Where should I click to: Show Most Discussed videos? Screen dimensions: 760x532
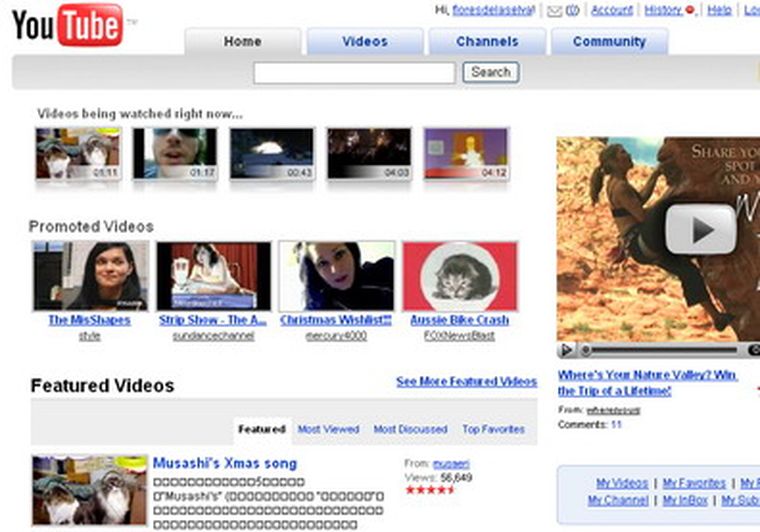pyautogui.click(x=410, y=429)
